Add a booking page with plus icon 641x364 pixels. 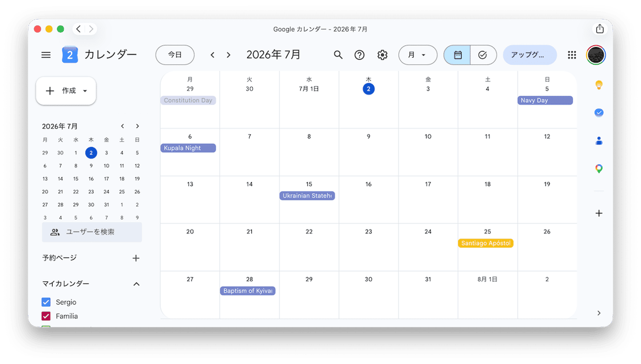(136, 258)
